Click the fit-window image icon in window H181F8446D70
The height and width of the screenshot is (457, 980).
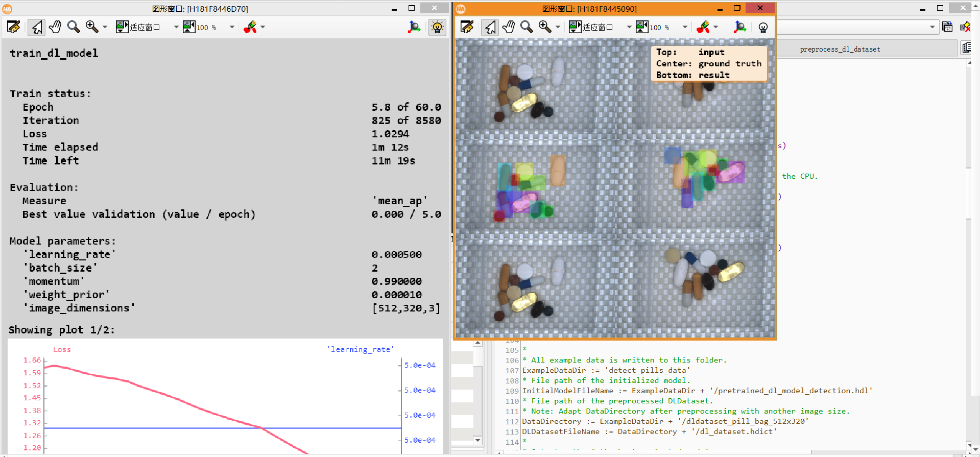[x=122, y=27]
